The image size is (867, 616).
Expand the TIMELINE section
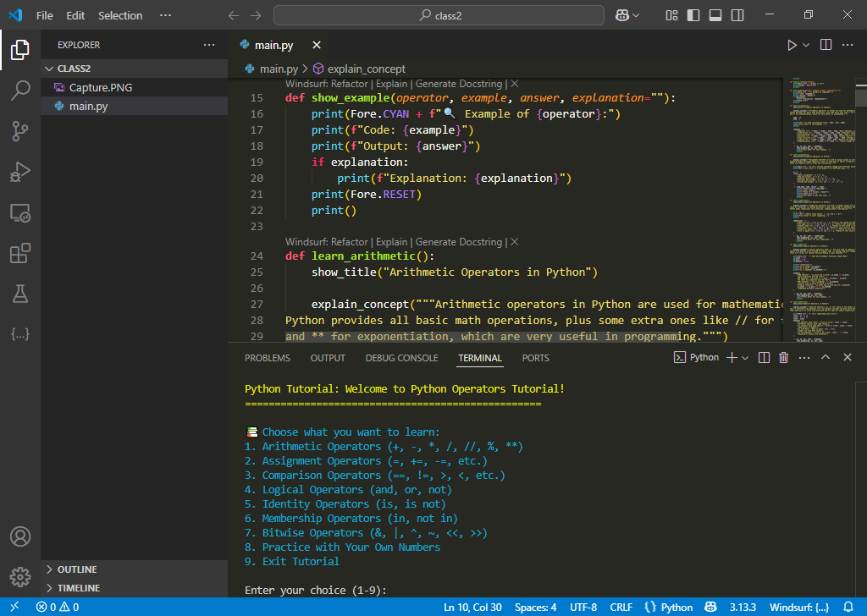point(135,588)
